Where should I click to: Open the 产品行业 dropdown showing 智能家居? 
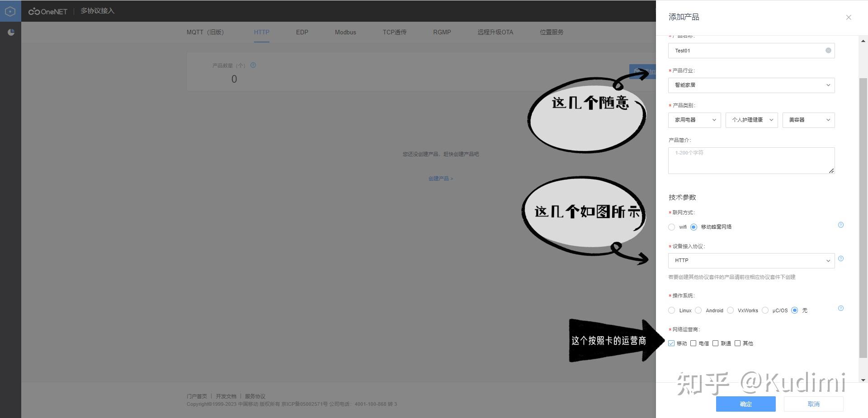[x=751, y=85]
